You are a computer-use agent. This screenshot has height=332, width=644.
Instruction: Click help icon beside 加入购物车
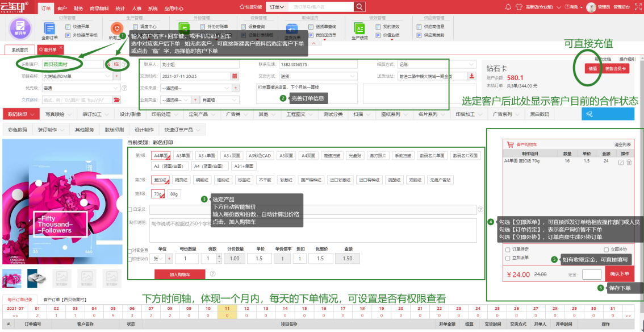[x=212, y=273]
